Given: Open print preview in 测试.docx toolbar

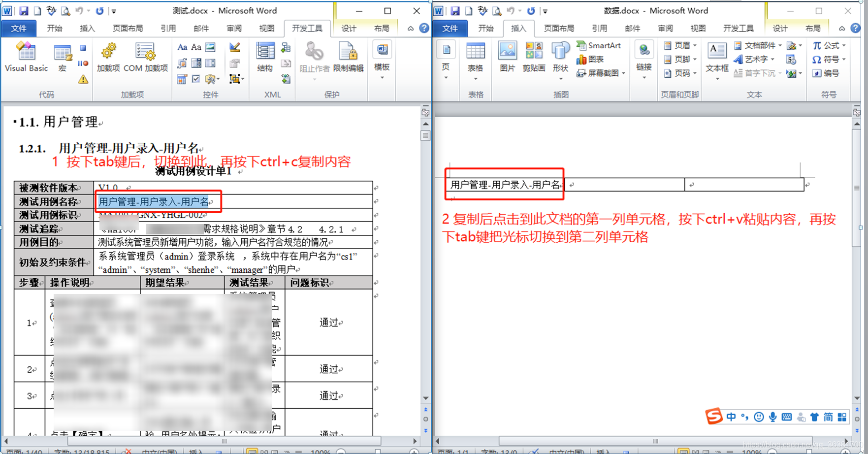Looking at the screenshot, I should point(65,11).
